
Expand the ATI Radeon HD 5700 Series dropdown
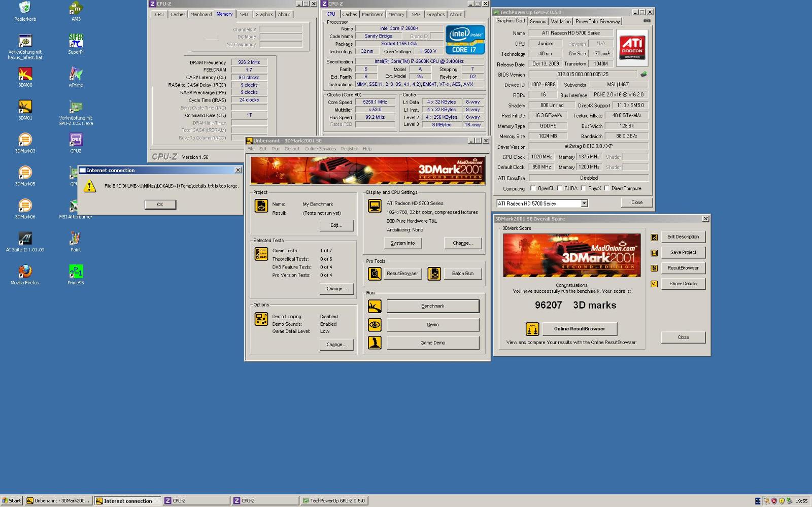tap(584, 204)
